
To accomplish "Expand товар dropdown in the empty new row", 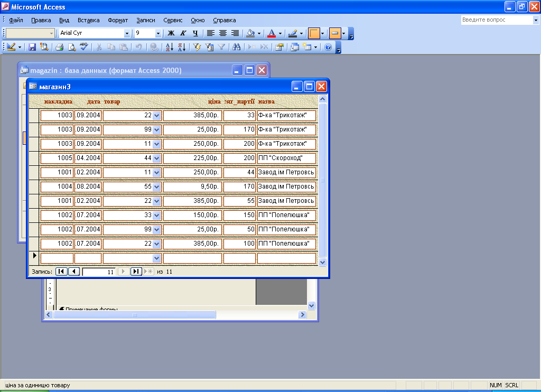I will tap(156, 258).
